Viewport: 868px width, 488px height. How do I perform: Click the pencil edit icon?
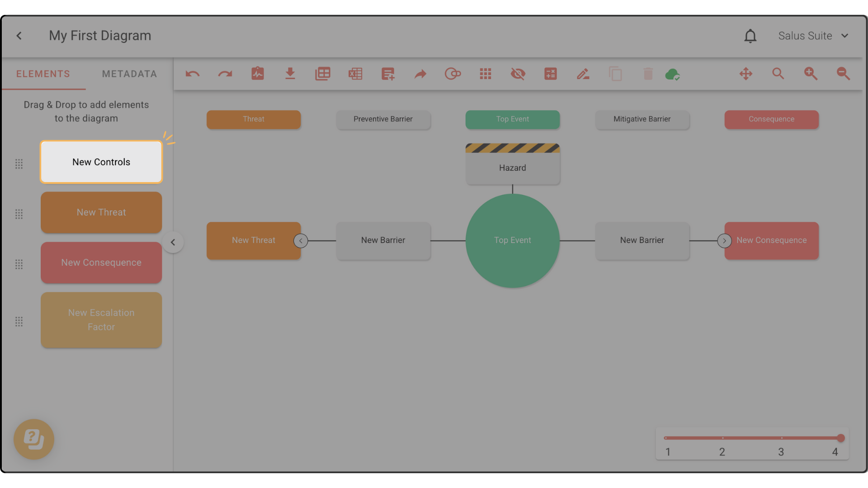(583, 74)
